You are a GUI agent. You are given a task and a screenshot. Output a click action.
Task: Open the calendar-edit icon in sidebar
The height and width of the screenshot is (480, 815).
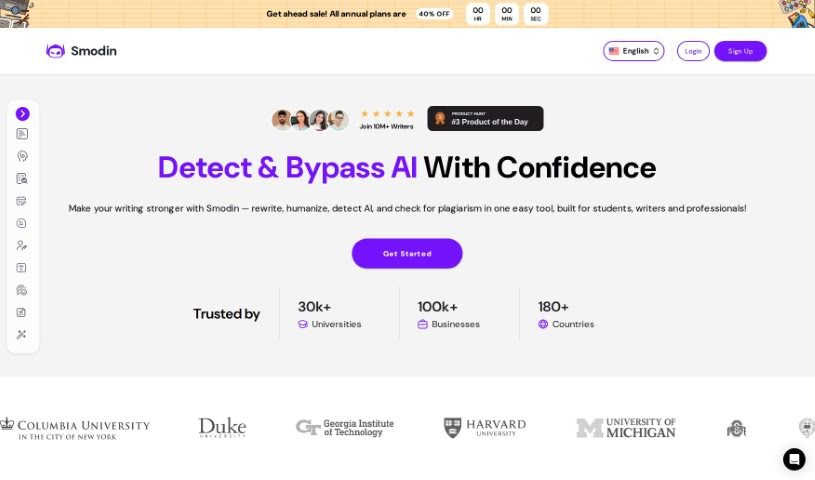pyautogui.click(x=22, y=201)
